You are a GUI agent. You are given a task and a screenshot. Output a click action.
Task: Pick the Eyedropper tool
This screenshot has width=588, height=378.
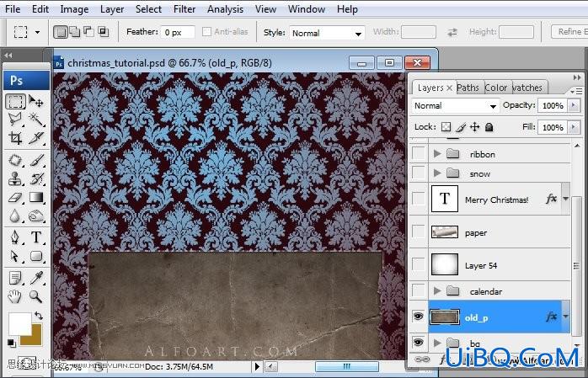click(36, 278)
